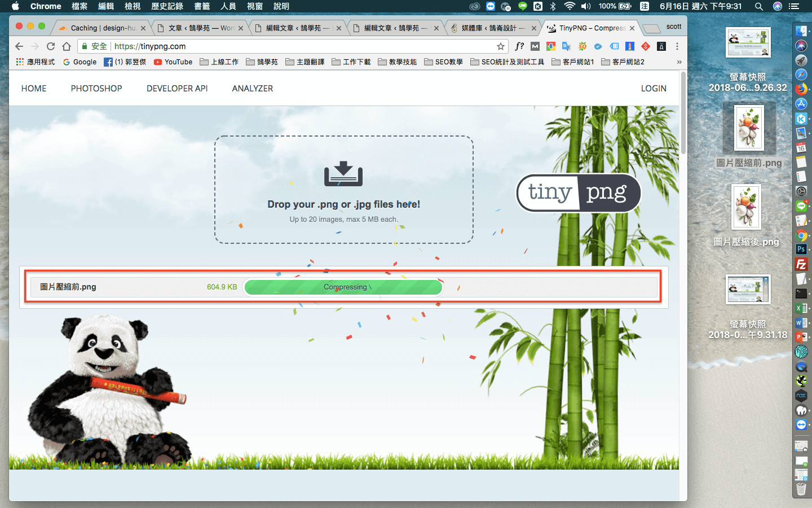812x508 pixels.
Task: Open the 歷史記錄 menu
Action: click(167, 6)
